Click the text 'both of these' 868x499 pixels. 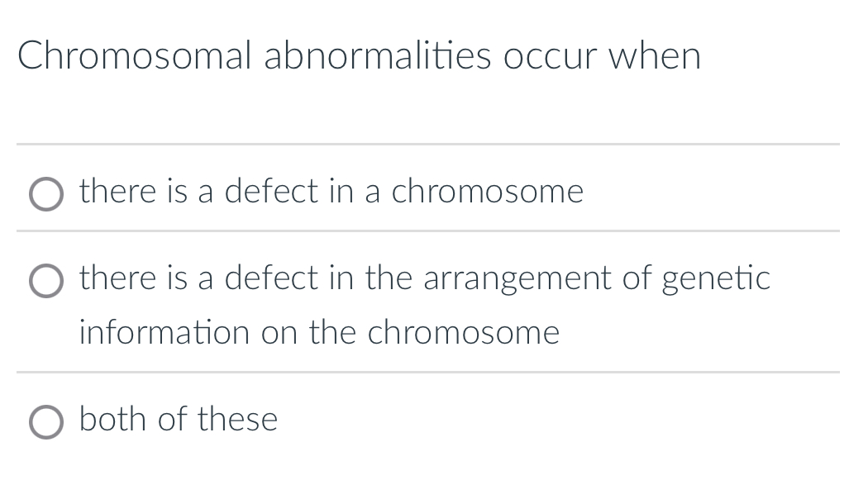178,420
